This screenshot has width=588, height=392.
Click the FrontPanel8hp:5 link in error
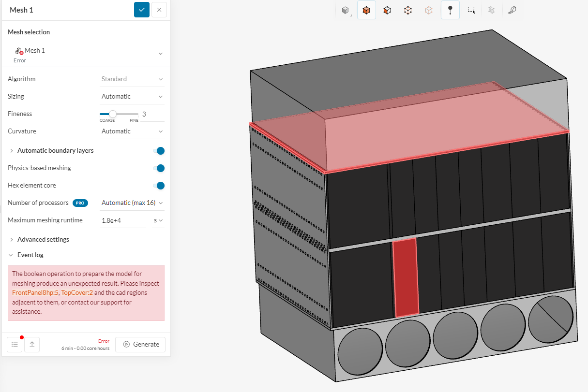point(35,293)
